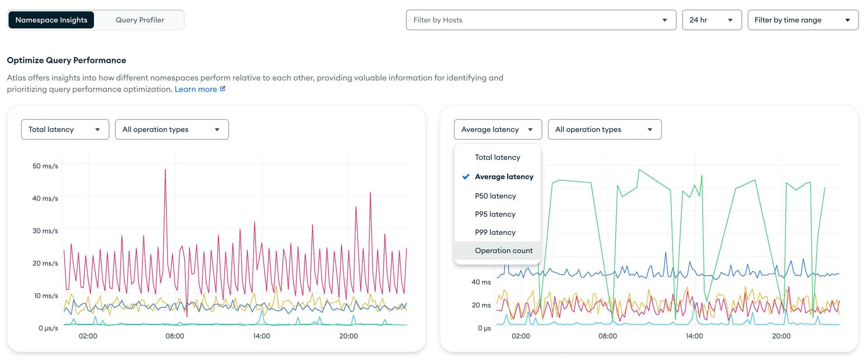The height and width of the screenshot is (360, 868).
Task: Open the Learn more link
Action: tap(195, 89)
